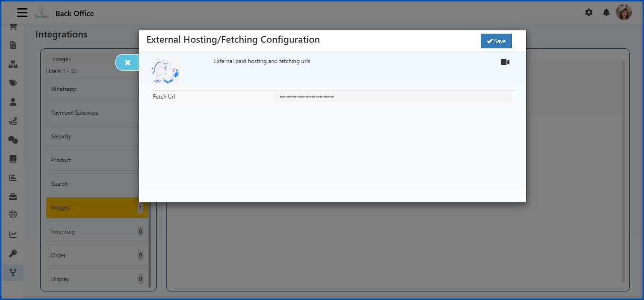This screenshot has height=300, width=644.
Task: Select the tags sidebar icon
Action: [13, 82]
